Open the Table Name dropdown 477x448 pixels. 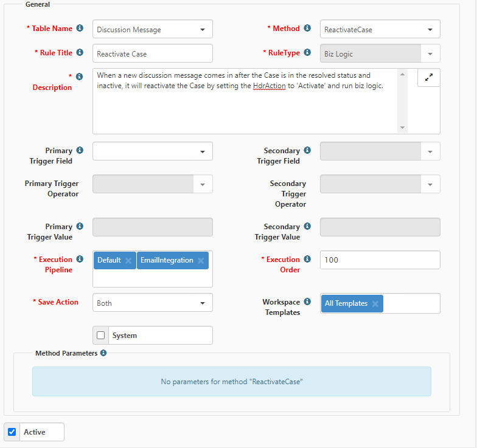click(x=152, y=29)
